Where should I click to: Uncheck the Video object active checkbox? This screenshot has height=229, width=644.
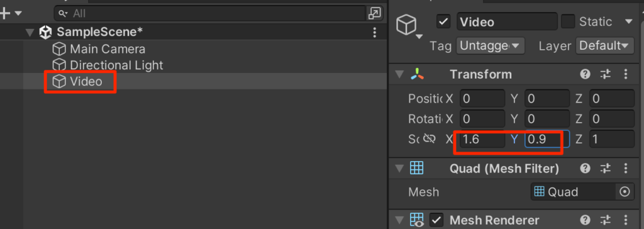[443, 22]
